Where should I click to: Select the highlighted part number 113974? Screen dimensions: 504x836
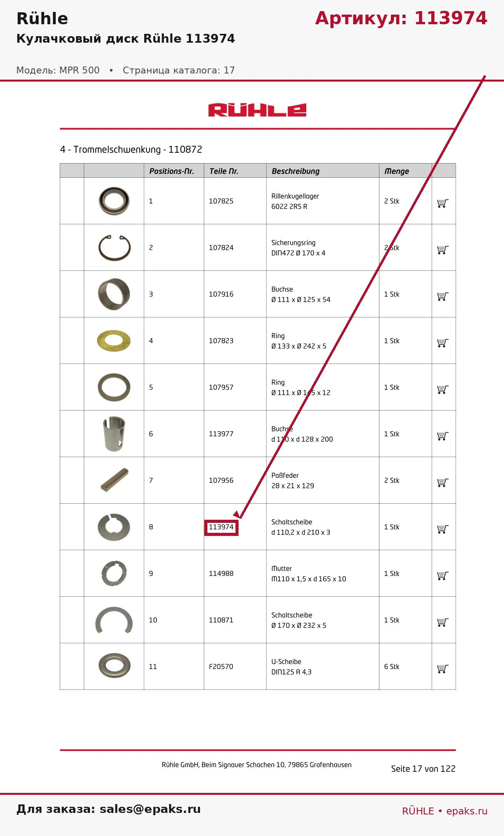point(221,527)
